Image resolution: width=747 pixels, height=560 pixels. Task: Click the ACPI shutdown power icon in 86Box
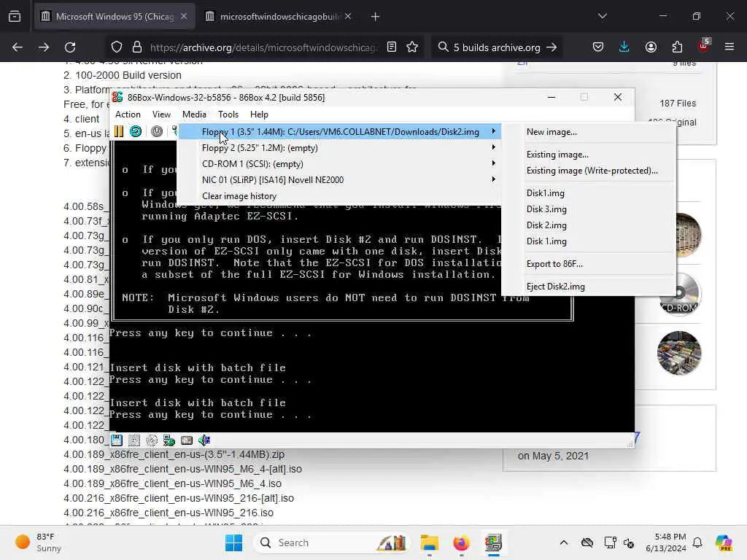coord(156,131)
